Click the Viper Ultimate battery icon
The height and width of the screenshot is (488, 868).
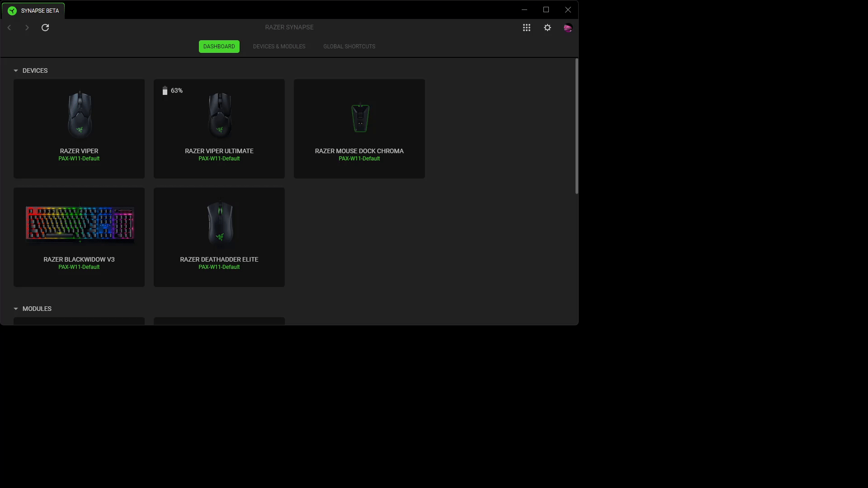[x=165, y=91]
